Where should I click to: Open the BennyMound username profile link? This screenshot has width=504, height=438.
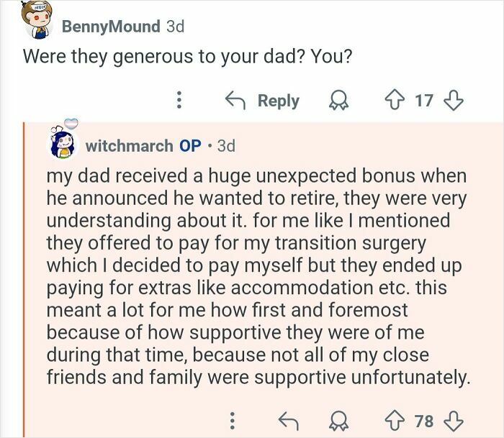[x=111, y=27]
